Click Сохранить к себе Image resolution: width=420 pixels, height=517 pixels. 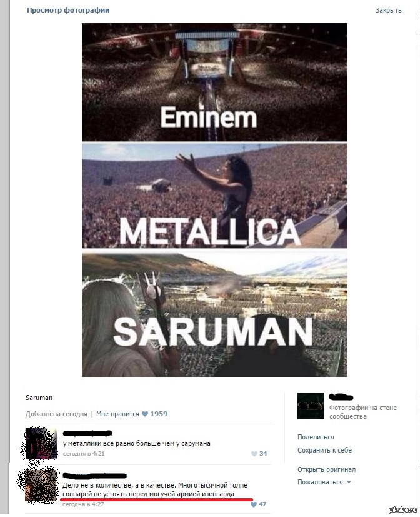tap(324, 450)
